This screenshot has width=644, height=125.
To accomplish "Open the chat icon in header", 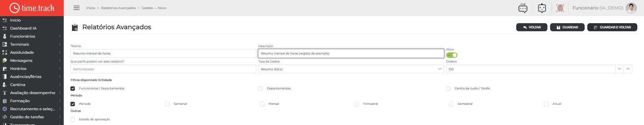I will 523,8.
